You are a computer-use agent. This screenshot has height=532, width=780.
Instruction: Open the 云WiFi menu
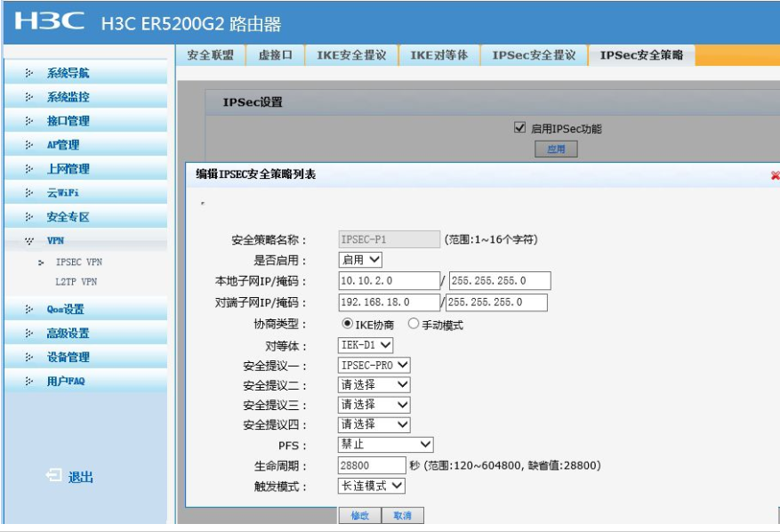coord(85,192)
